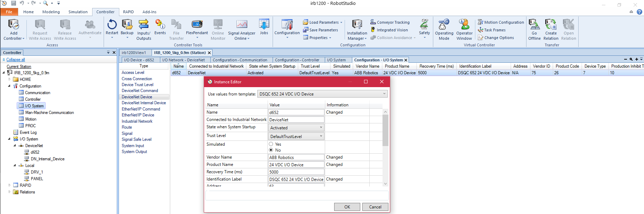This screenshot has height=214, width=644.
Task: Click the Vendor Name field
Action: 296,157
